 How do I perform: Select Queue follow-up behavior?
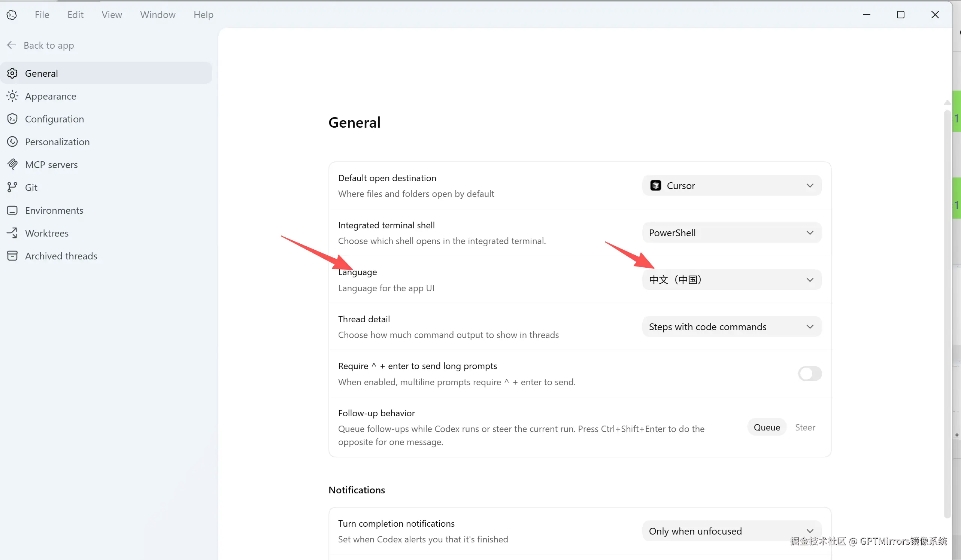[767, 427]
